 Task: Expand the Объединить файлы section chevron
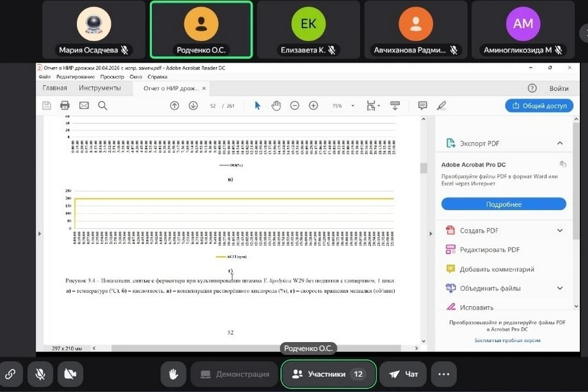click(560, 288)
